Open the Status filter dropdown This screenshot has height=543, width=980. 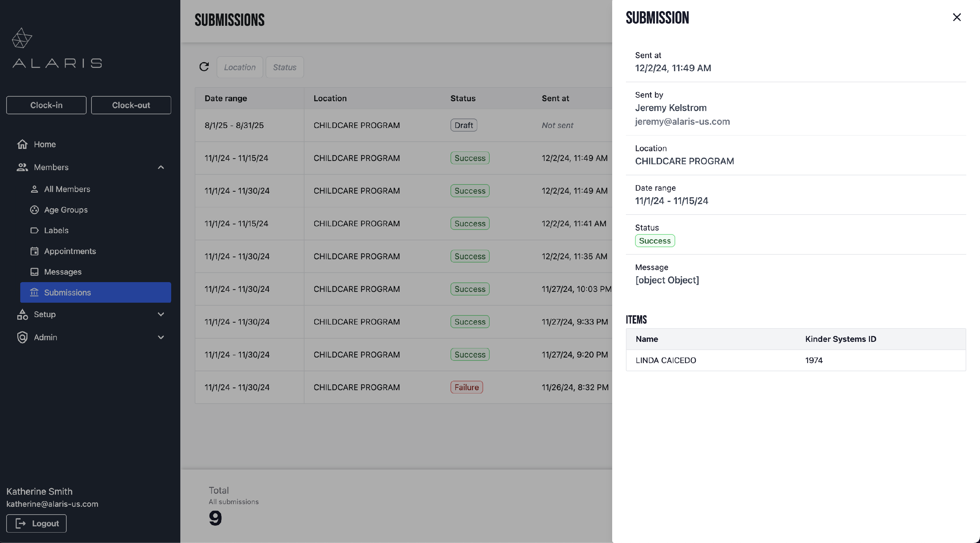tap(284, 67)
